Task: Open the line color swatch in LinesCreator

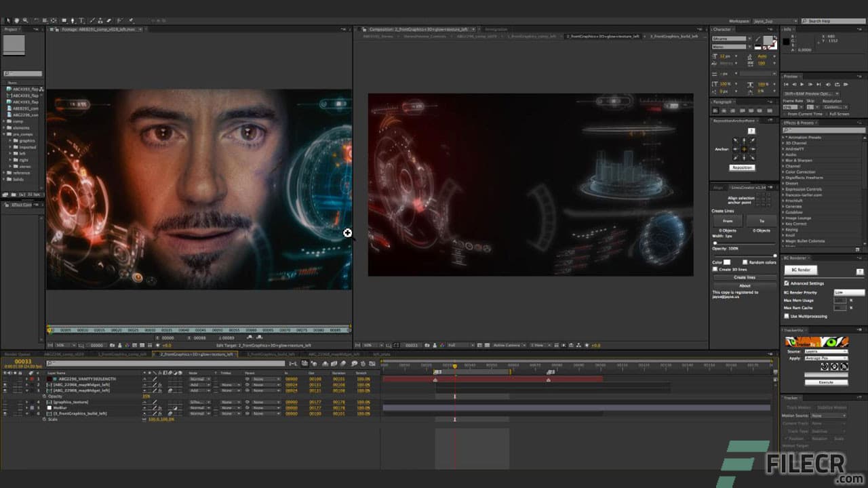Action: [726, 262]
